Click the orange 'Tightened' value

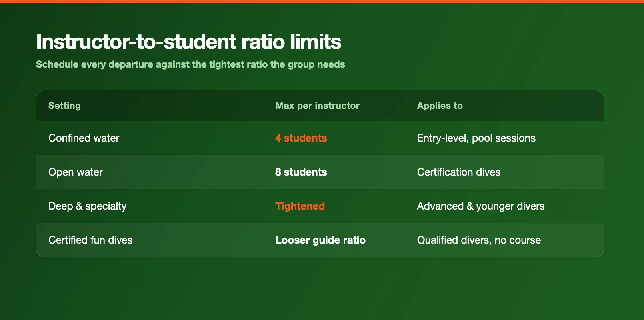tap(300, 206)
